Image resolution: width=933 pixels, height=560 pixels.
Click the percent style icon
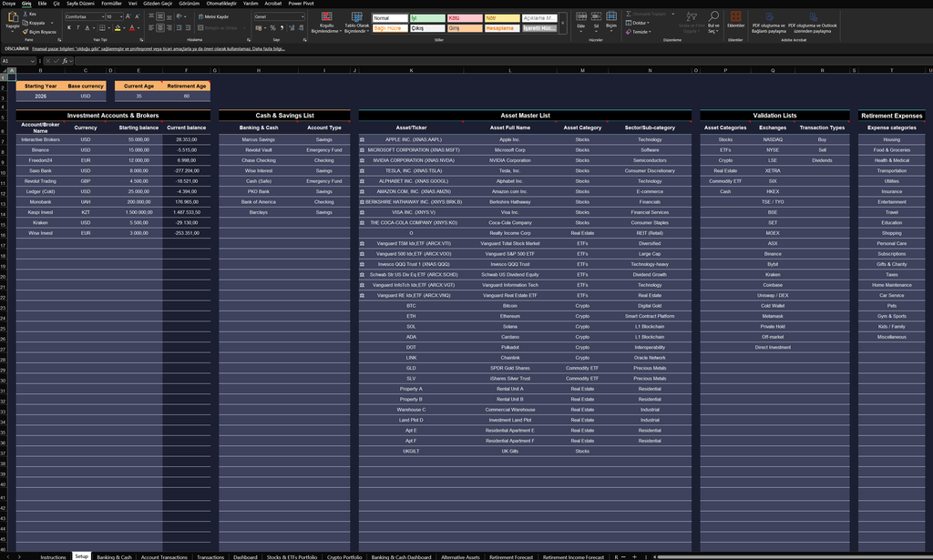(272, 27)
